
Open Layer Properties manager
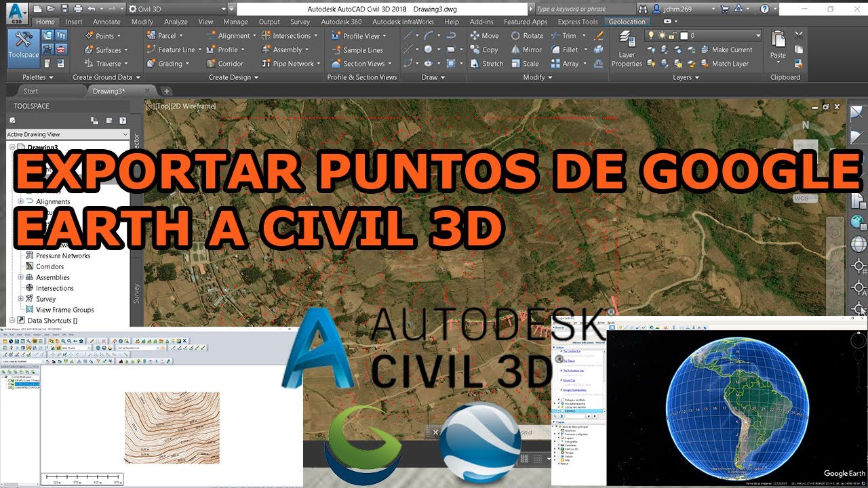pyautogui.click(x=627, y=49)
